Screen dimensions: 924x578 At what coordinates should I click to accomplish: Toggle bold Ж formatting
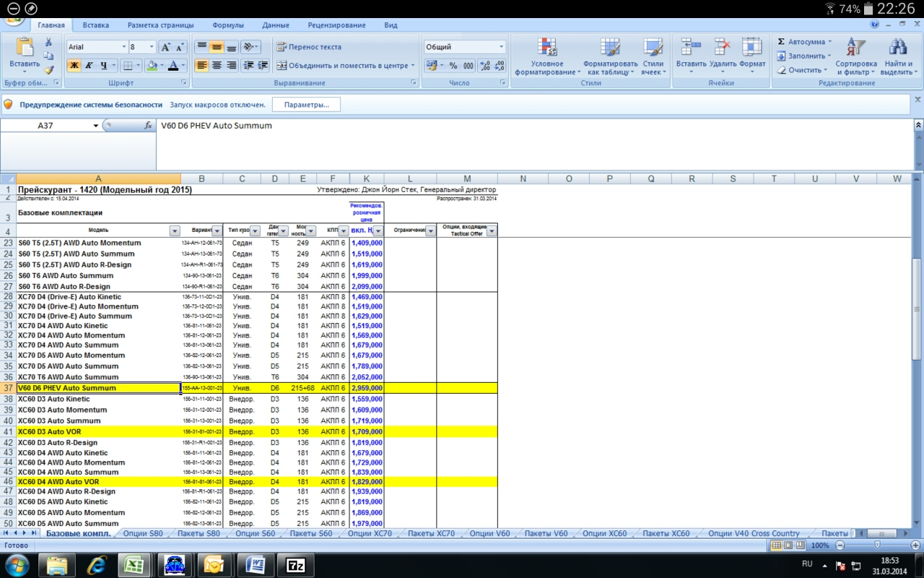(74, 65)
